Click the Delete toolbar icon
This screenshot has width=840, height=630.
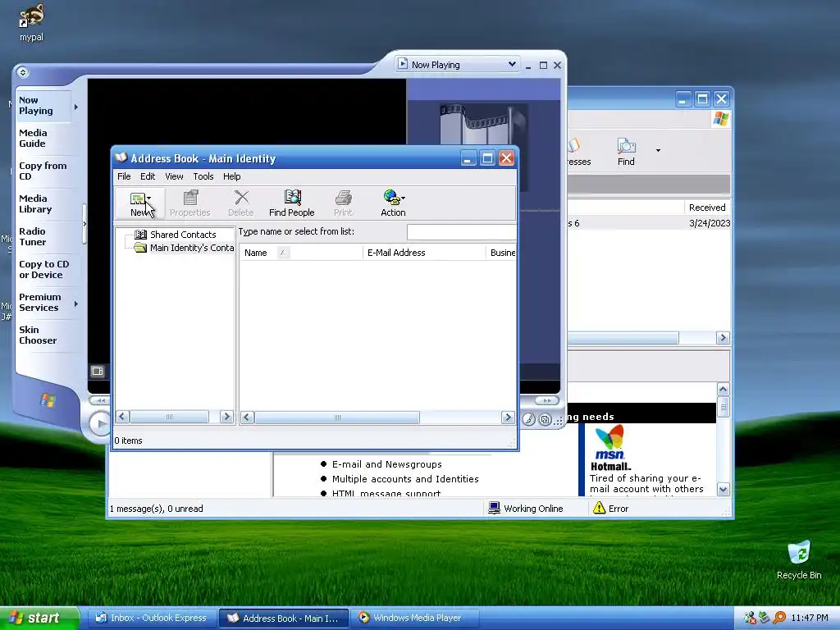pos(240,203)
